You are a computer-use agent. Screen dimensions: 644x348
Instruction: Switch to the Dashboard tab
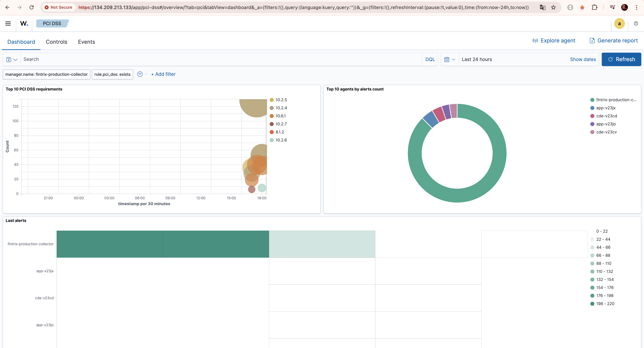click(x=21, y=42)
